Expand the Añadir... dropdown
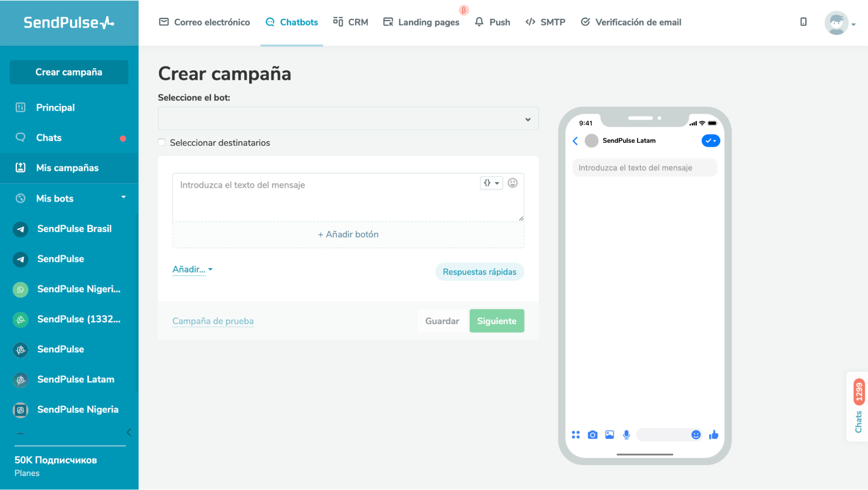The height and width of the screenshot is (490, 868). [192, 270]
